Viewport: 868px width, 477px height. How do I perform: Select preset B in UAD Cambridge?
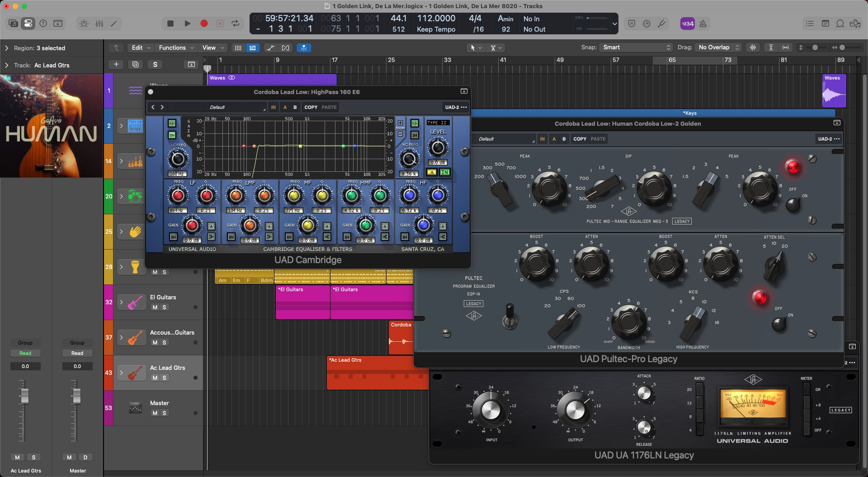pos(295,107)
